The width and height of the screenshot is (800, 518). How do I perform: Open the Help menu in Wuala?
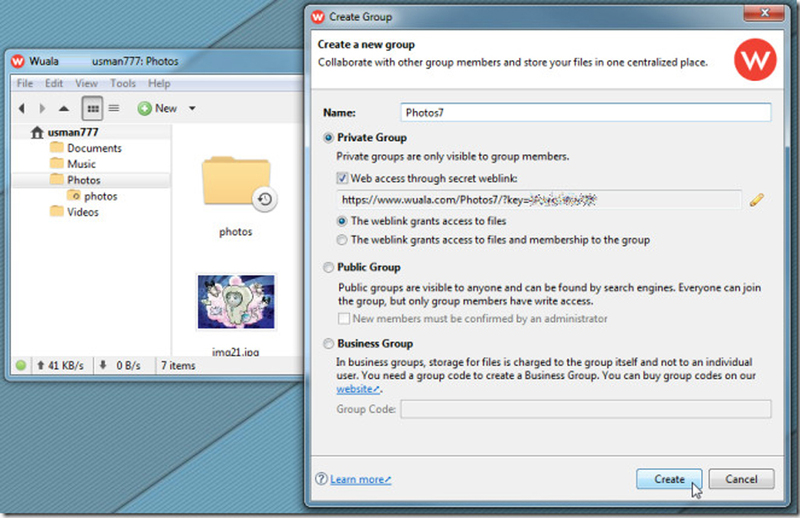159,83
